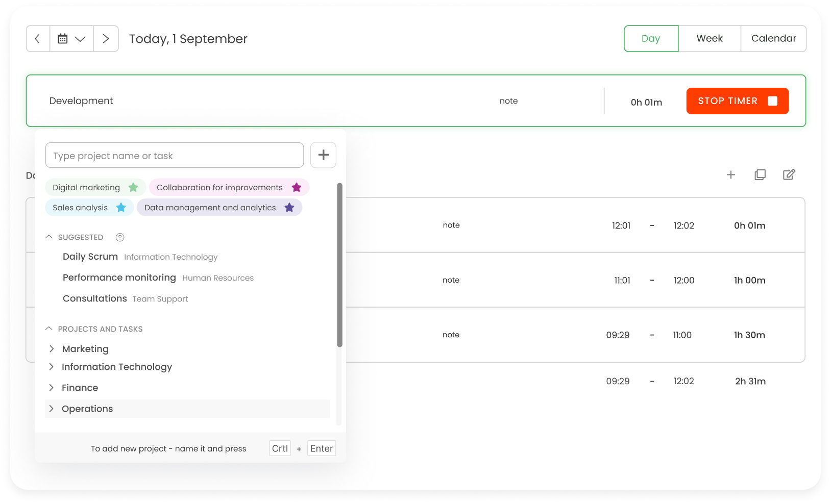Click the plus button beside the search field
This screenshot has height=504, width=831.
tap(323, 155)
